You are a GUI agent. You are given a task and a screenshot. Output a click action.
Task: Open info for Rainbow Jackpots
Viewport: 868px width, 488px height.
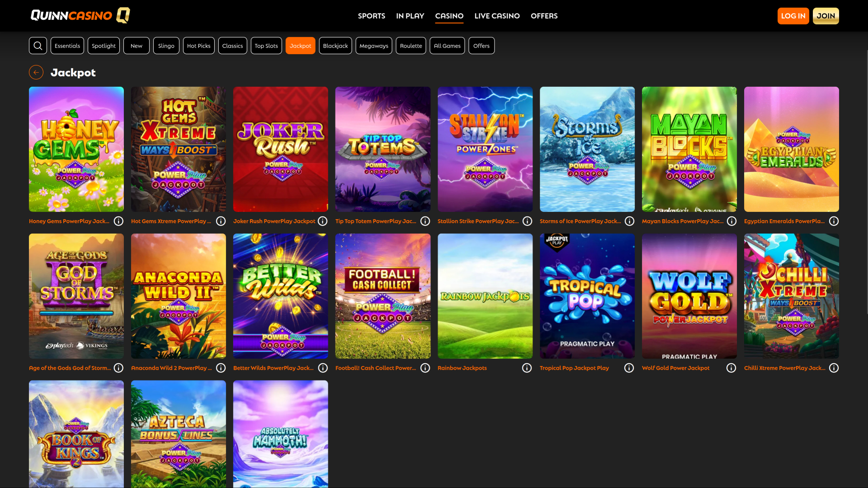[x=527, y=368]
